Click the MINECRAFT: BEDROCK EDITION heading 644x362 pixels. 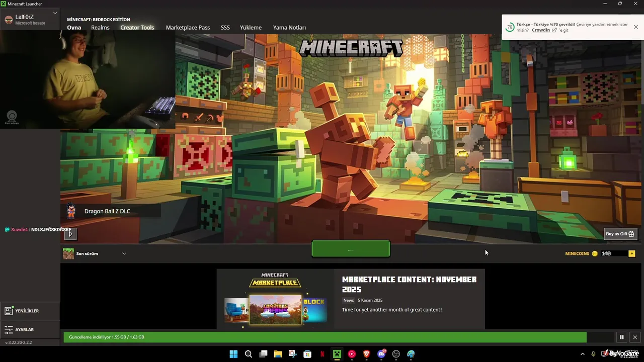(x=99, y=20)
